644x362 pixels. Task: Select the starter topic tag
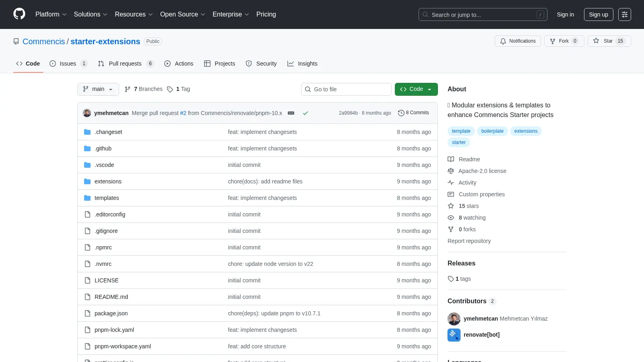tap(458, 142)
